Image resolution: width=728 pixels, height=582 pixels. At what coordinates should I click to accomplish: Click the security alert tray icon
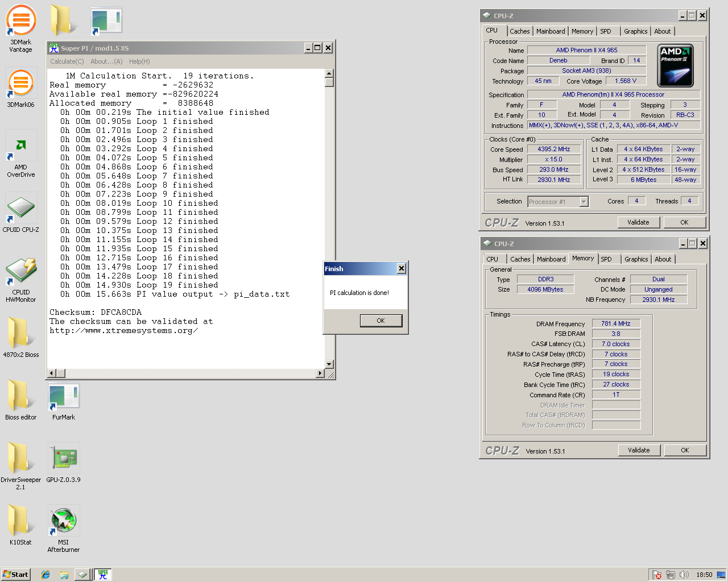[657, 575]
